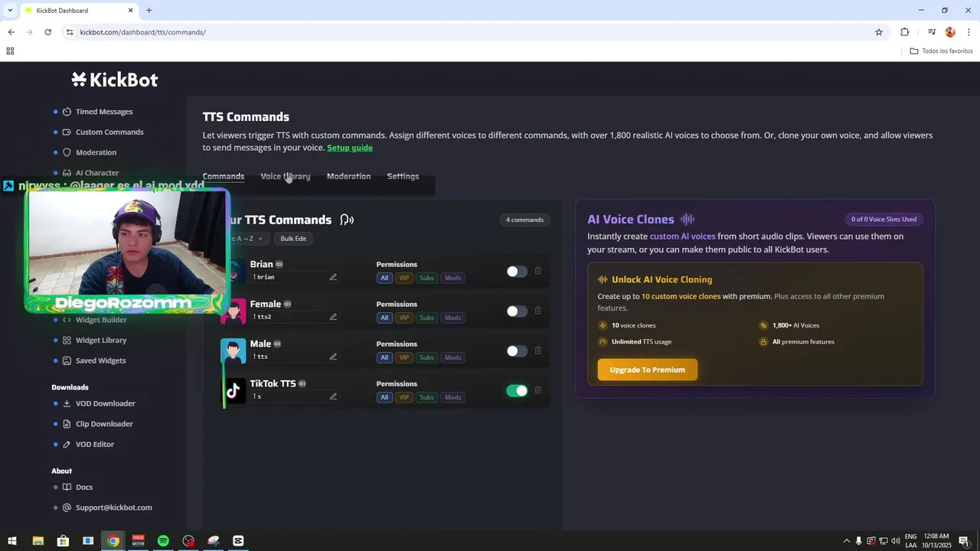Click the Timed Messages clock icon
The image size is (980, 551).
pos(67,112)
